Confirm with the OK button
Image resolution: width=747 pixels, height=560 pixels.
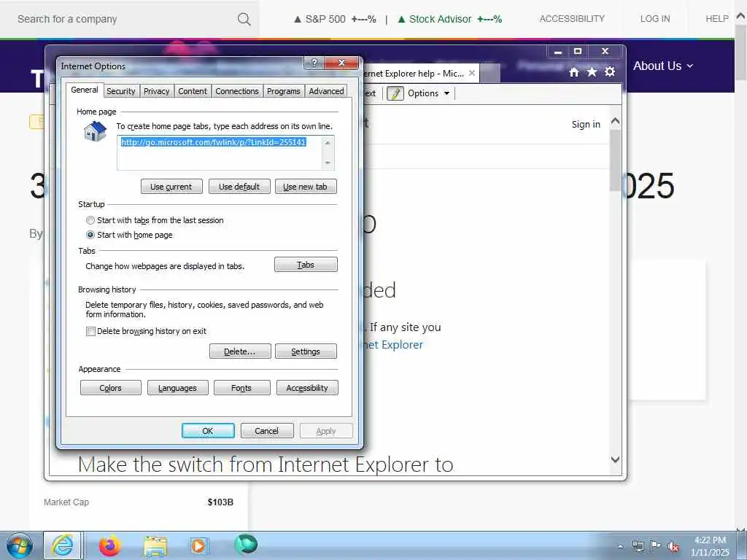tap(208, 430)
